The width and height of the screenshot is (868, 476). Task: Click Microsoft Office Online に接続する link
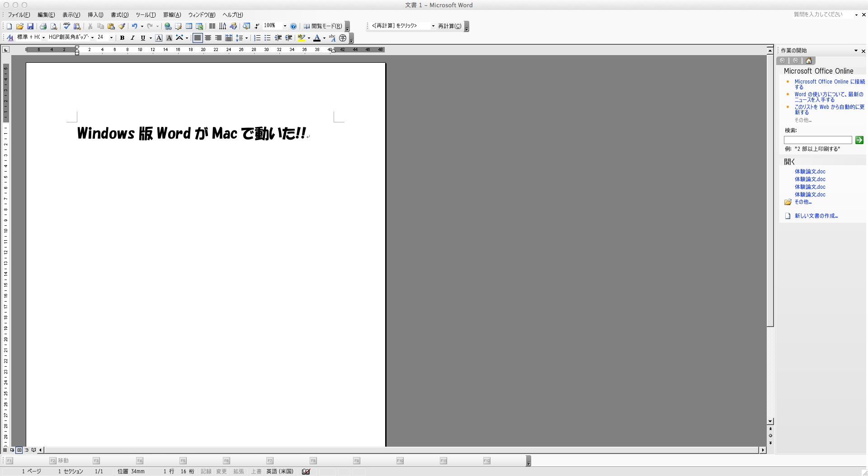click(830, 84)
